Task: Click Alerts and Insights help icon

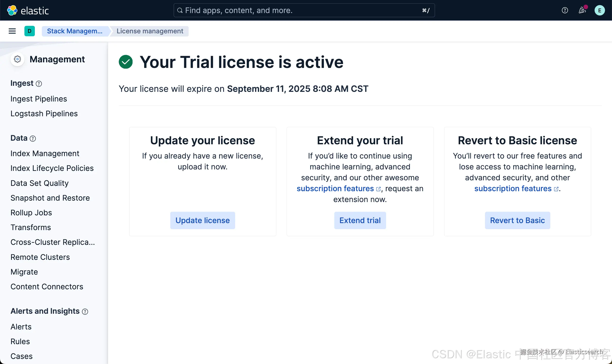Action: tap(85, 312)
